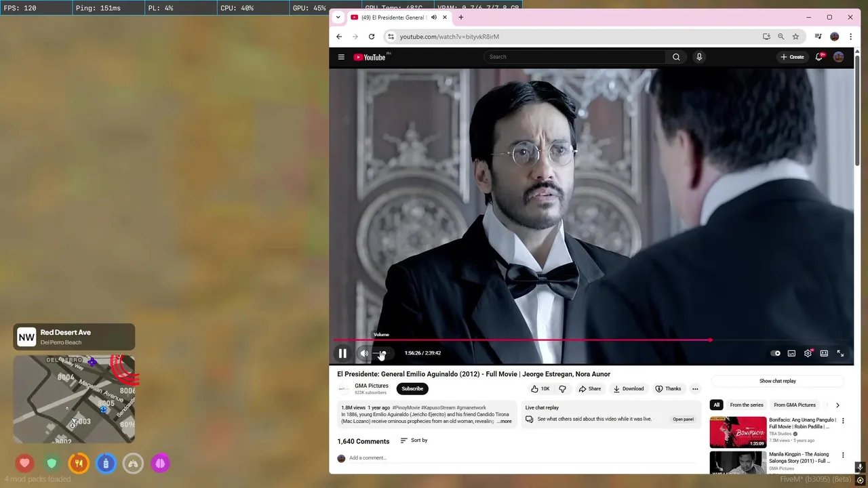Send Thanks to the creator
Viewport: 868px width, 488px height.
pyautogui.click(x=668, y=389)
